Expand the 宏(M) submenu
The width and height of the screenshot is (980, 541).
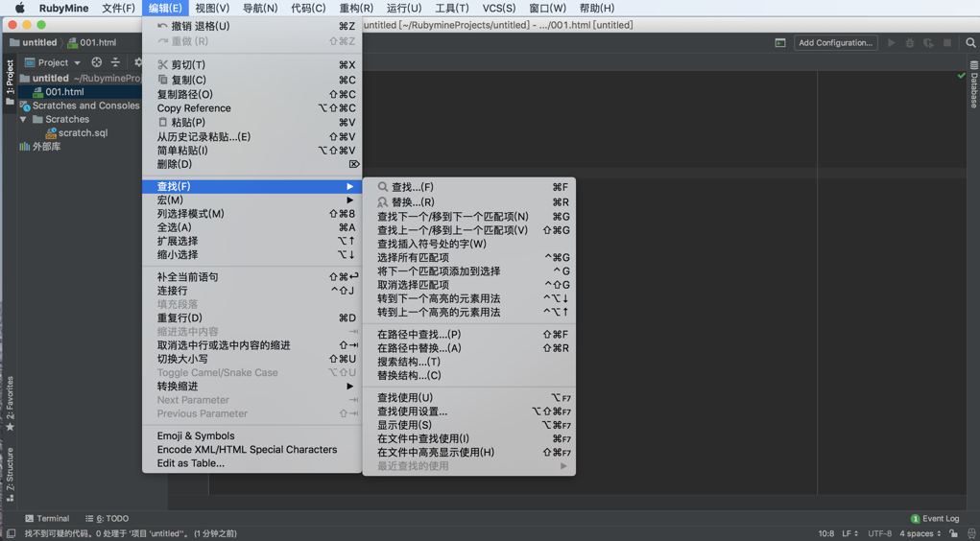pos(251,200)
